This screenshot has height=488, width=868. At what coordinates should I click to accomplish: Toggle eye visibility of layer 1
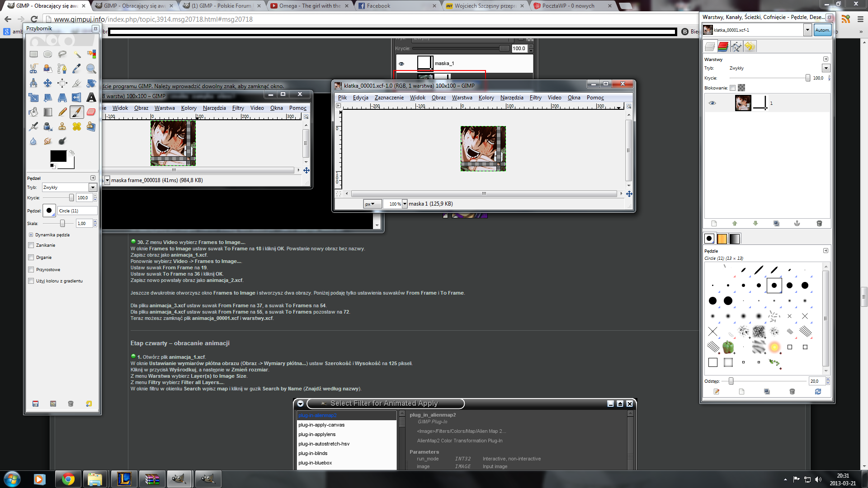point(712,103)
